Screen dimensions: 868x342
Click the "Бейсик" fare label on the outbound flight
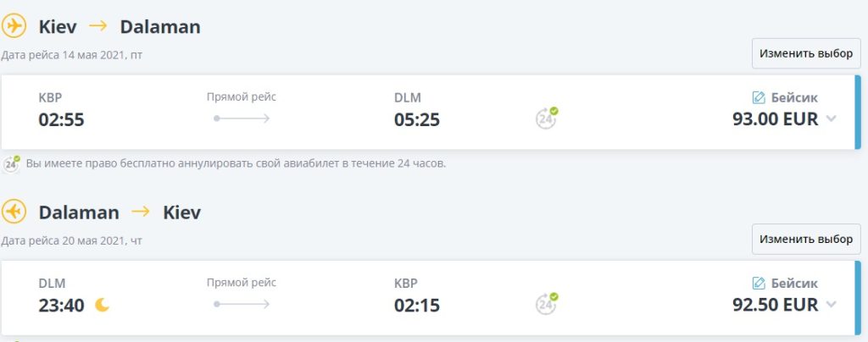[794, 98]
